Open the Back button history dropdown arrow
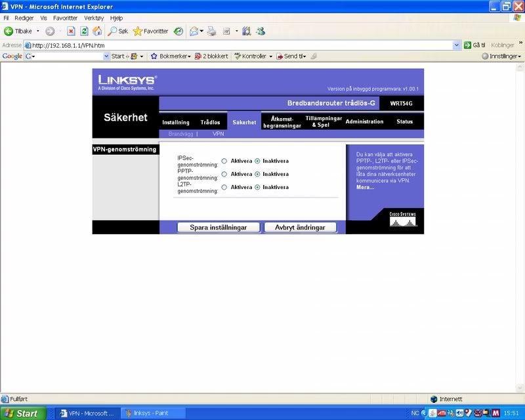The height and width of the screenshot is (420, 525). (38, 31)
